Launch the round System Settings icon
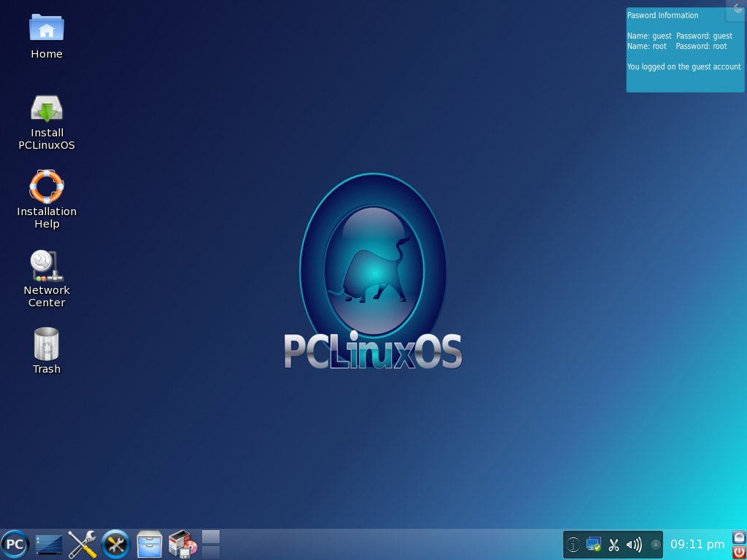The image size is (747, 560). (116, 544)
